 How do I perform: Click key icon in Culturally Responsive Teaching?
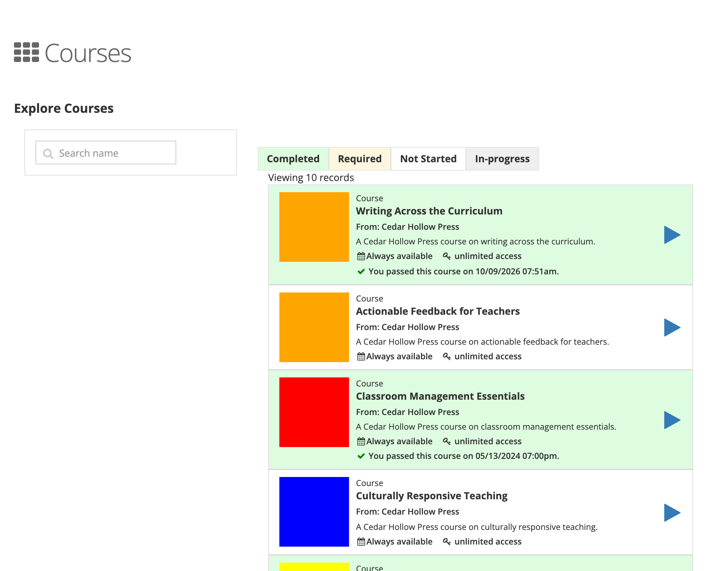click(x=447, y=542)
